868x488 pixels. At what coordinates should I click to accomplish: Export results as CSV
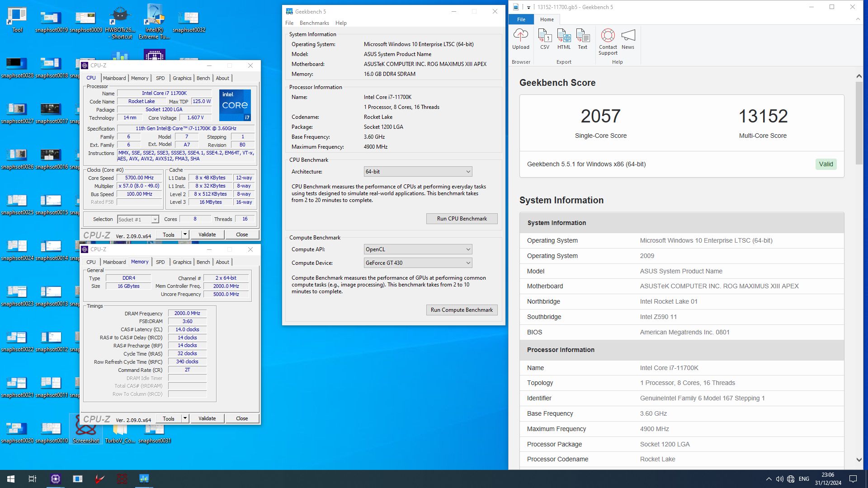click(545, 39)
